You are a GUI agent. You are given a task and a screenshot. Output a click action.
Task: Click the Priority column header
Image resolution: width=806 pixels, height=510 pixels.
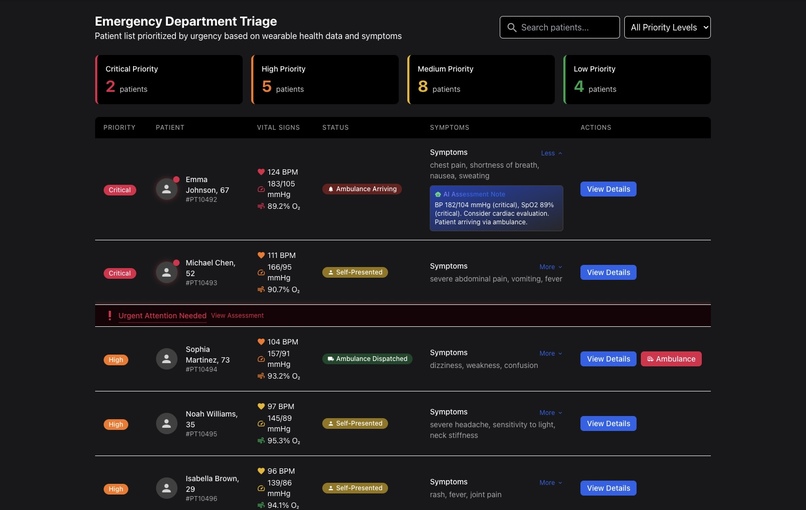click(119, 128)
